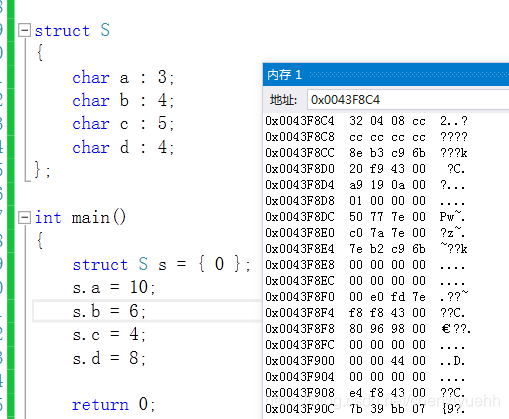Click the code line 'char d : 4;'
Viewport: 509px width, 419px height.
coord(123,147)
